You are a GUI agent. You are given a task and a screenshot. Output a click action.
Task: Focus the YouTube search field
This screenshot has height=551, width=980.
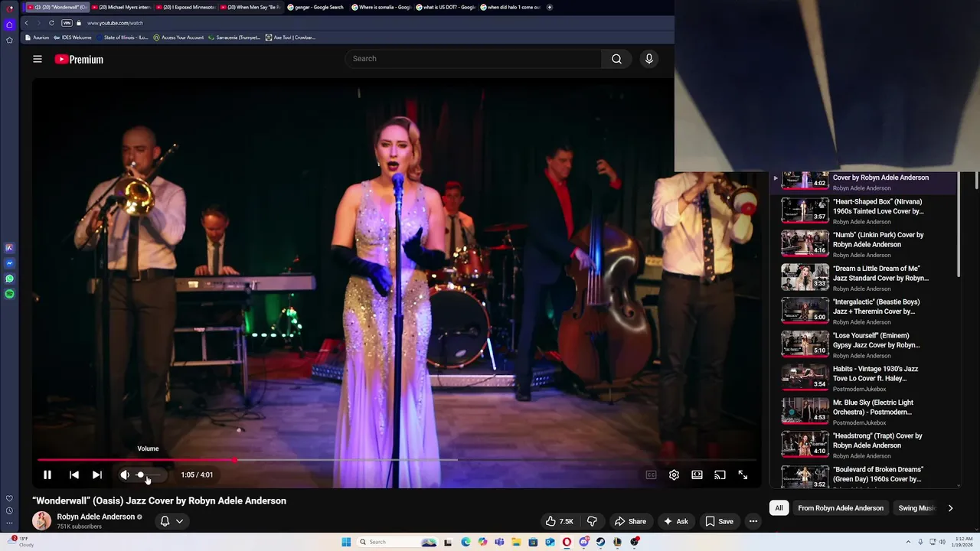(473, 59)
